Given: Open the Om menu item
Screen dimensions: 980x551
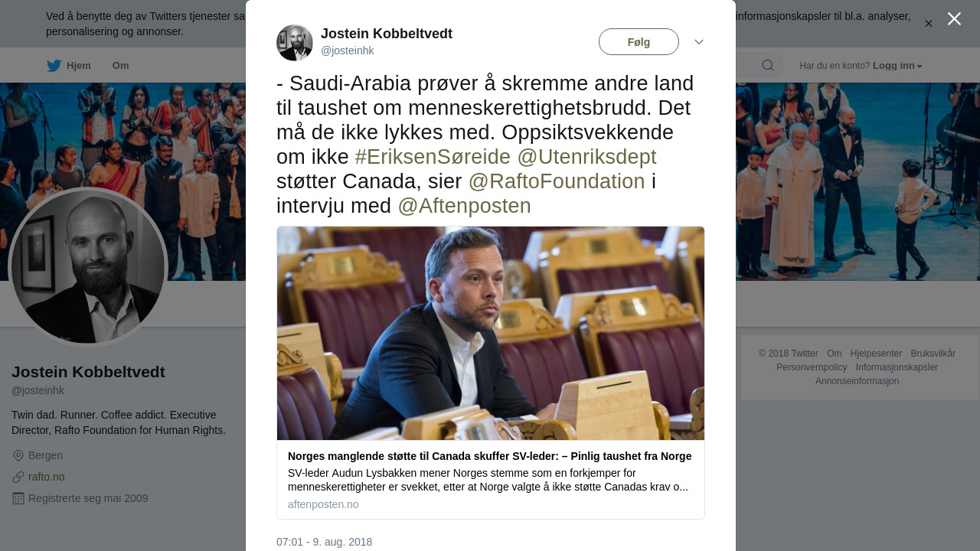Looking at the screenshot, I should [x=121, y=66].
